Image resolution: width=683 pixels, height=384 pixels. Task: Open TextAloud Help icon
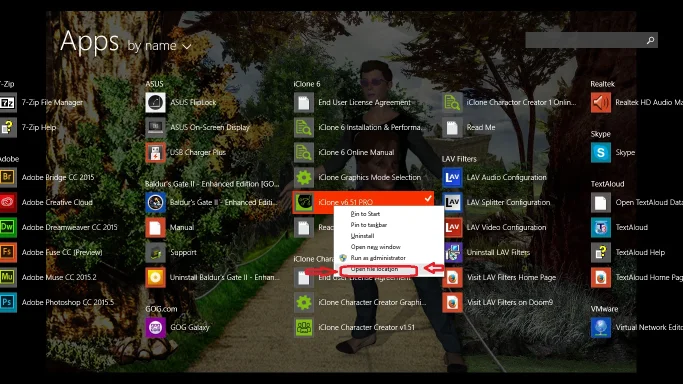[x=601, y=252]
